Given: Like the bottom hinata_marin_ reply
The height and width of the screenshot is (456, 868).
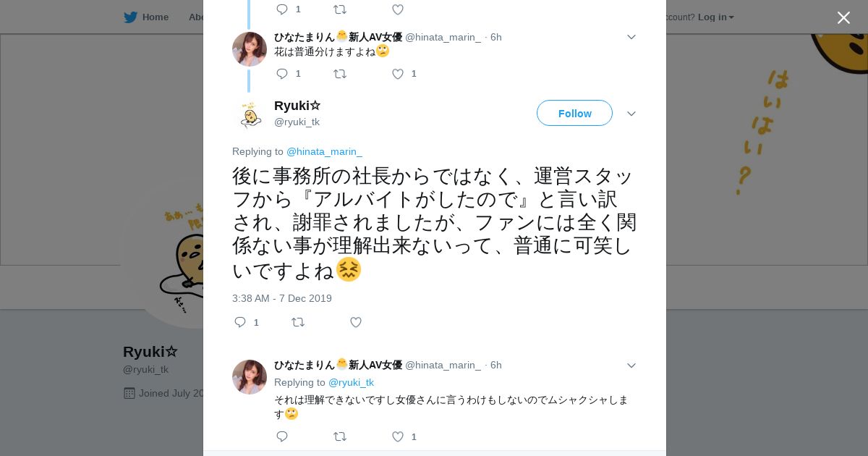Looking at the screenshot, I should (x=398, y=436).
